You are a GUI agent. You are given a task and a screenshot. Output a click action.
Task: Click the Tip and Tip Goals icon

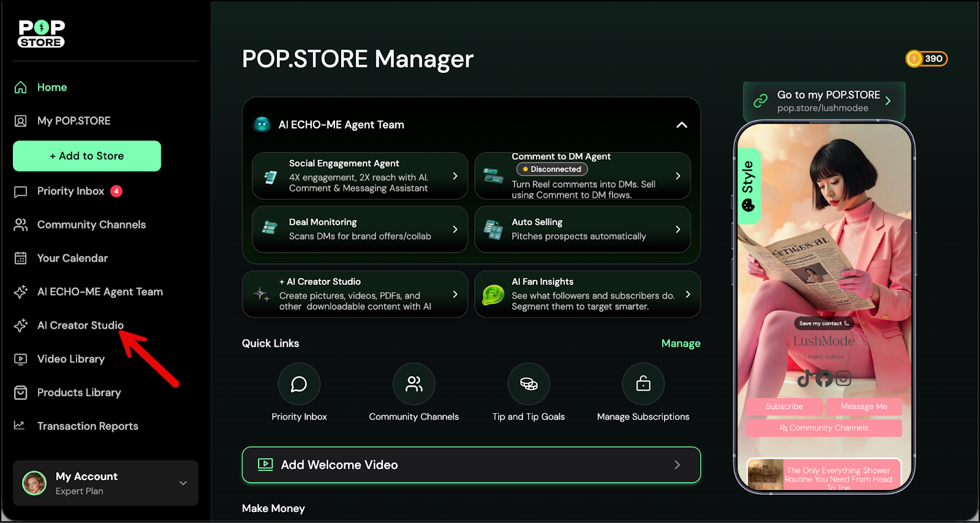point(529,384)
